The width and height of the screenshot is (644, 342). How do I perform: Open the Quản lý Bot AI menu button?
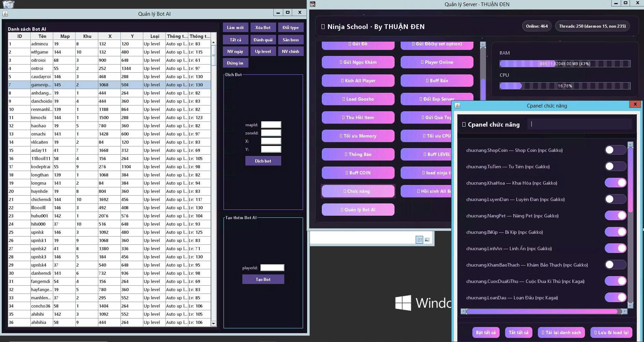pyautogui.click(x=358, y=210)
